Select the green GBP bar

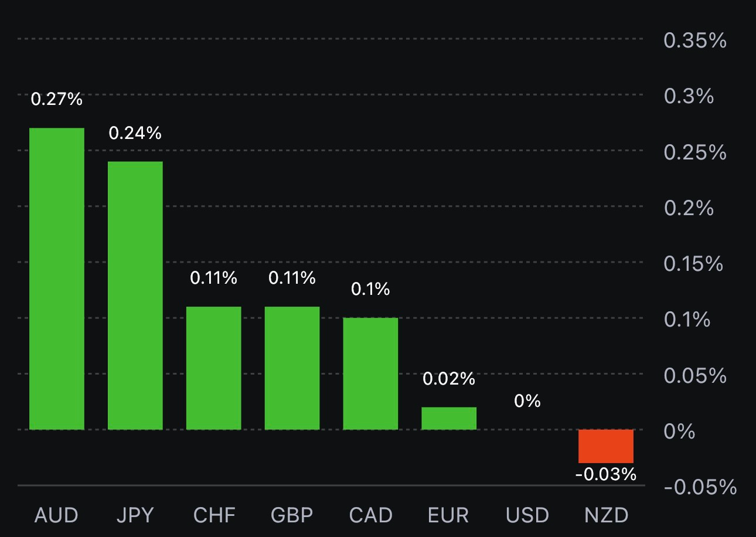click(x=292, y=368)
